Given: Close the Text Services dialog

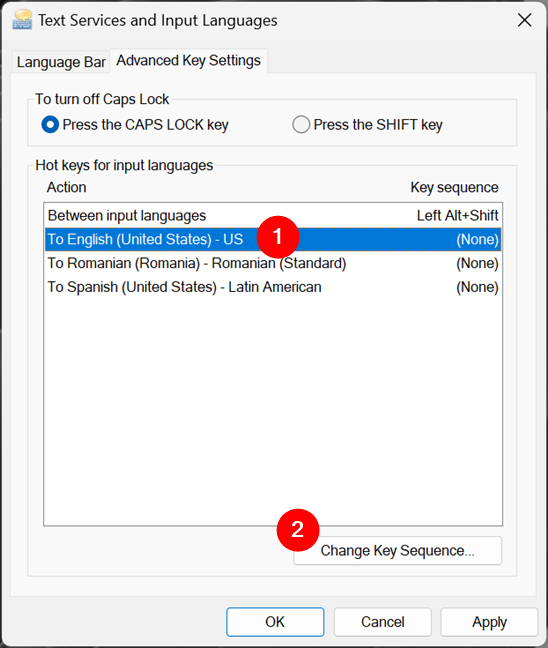Looking at the screenshot, I should tap(524, 20).
